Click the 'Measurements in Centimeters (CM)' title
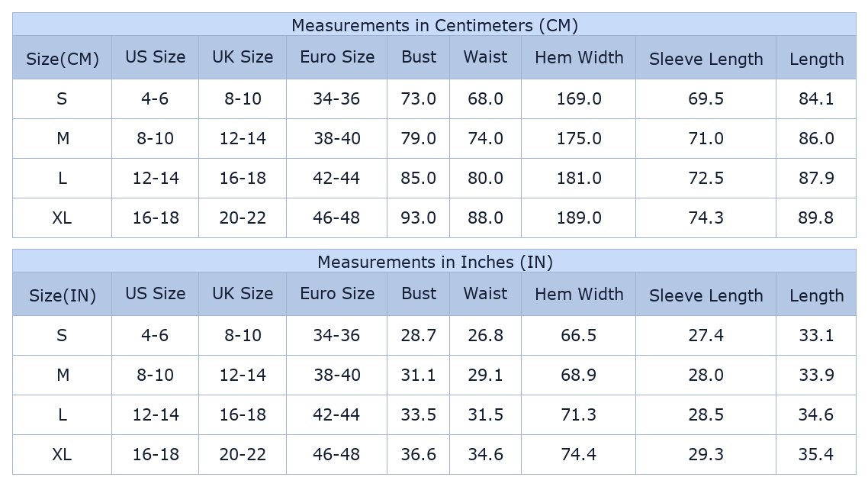The height and width of the screenshot is (490, 868). click(434, 25)
